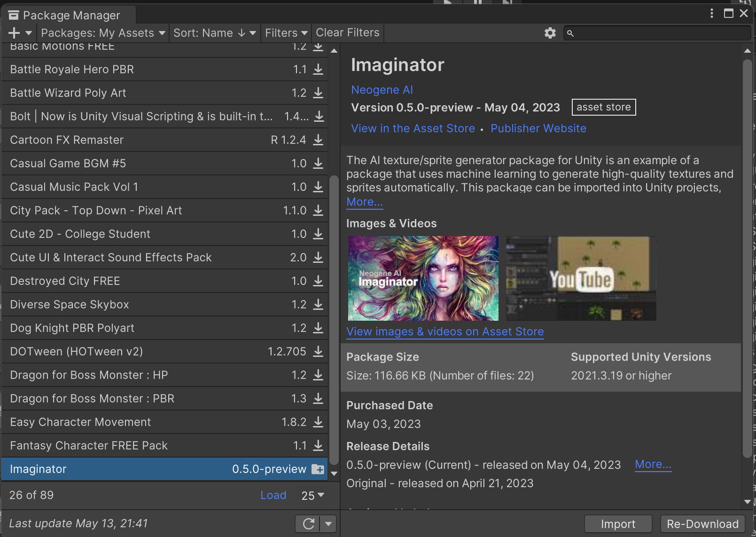The width and height of the screenshot is (756, 537).
Task: Click the search magnifier icon
Action: coord(570,33)
